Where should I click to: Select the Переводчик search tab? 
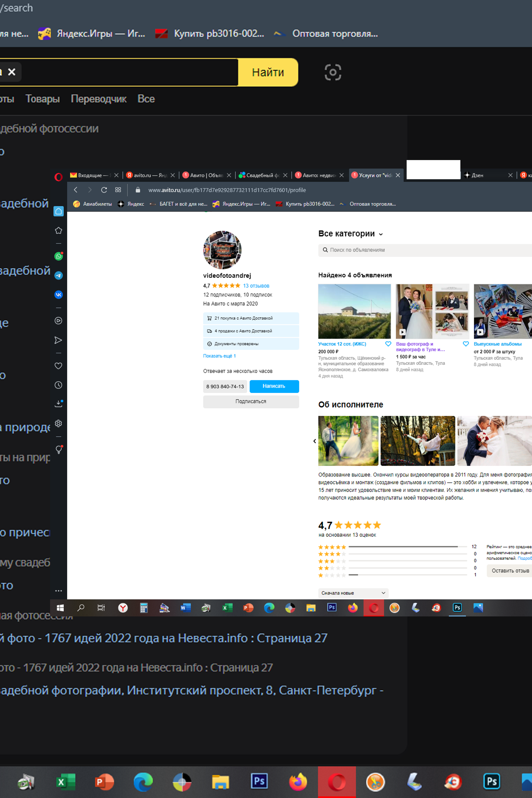coord(98,99)
